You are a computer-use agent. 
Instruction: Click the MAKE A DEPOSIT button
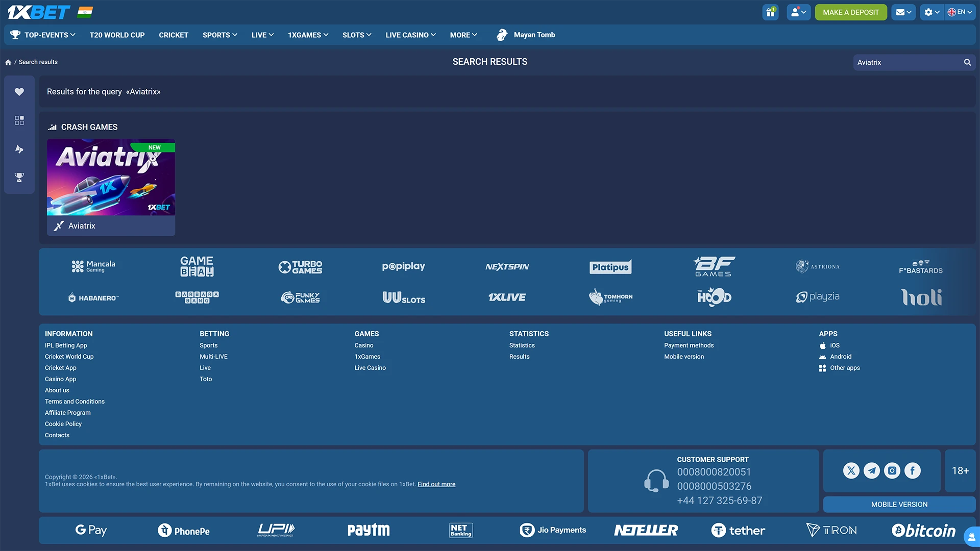click(x=851, y=12)
